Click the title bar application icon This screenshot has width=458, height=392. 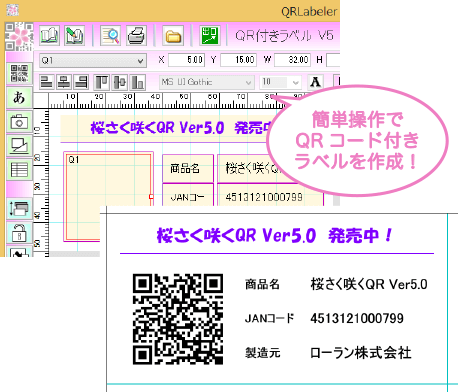(12, 10)
